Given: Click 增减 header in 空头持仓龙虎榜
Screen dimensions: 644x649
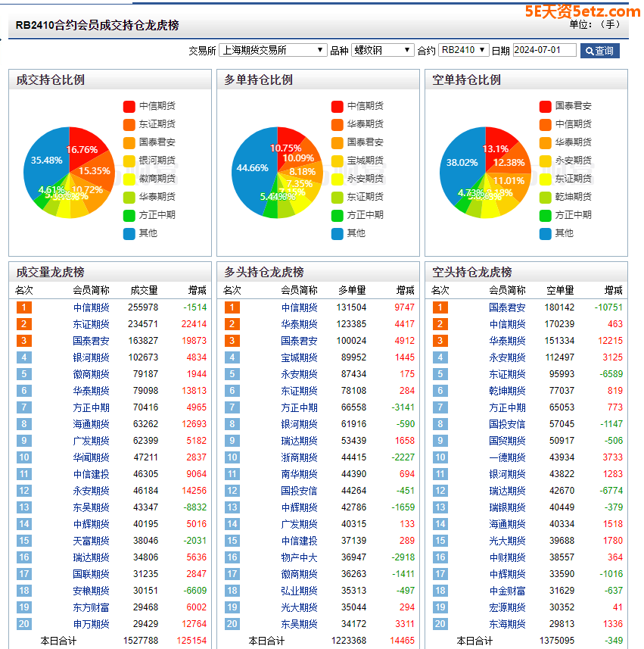Looking at the screenshot, I should pyautogui.click(x=614, y=291).
